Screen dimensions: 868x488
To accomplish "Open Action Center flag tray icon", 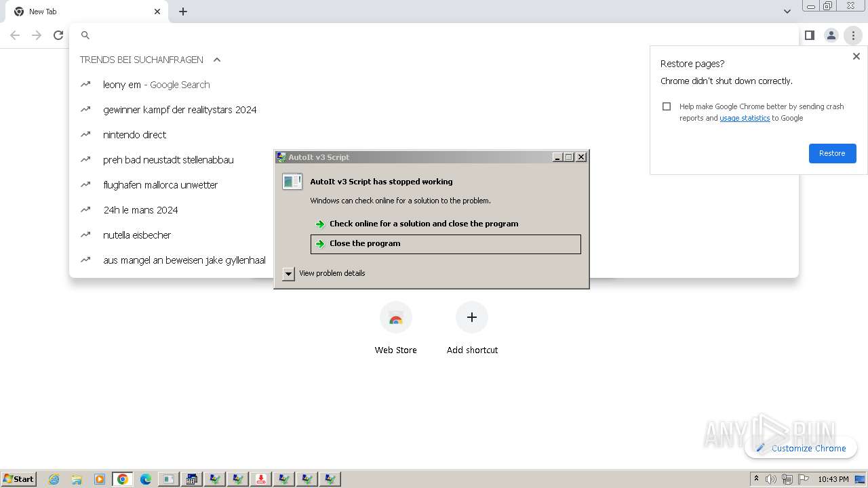I will 804,479.
